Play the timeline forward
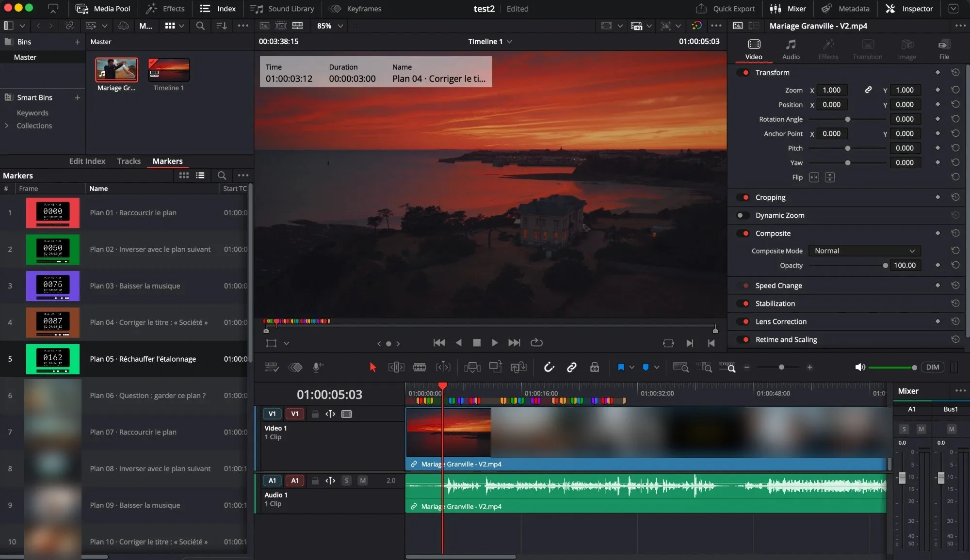This screenshot has height=560, width=970. click(x=494, y=343)
